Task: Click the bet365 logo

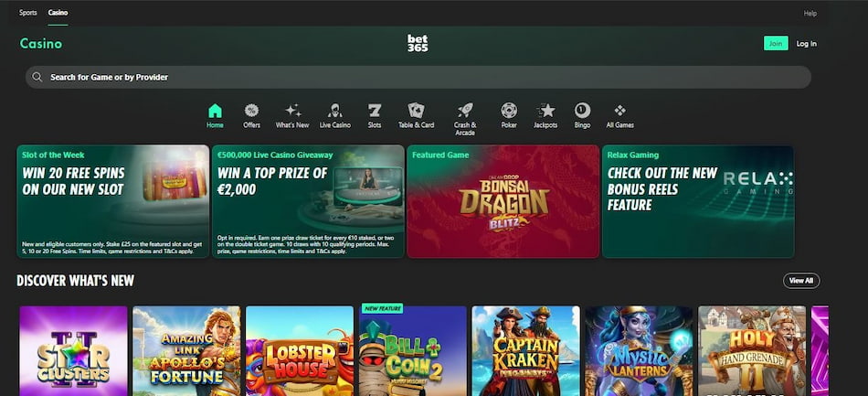Action: 418,43
